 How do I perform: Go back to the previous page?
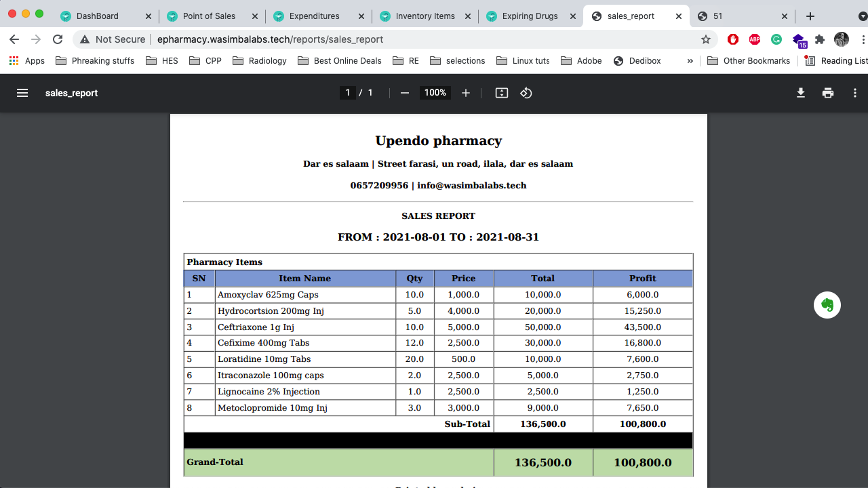pyautogui.click(x=14, y=39)
